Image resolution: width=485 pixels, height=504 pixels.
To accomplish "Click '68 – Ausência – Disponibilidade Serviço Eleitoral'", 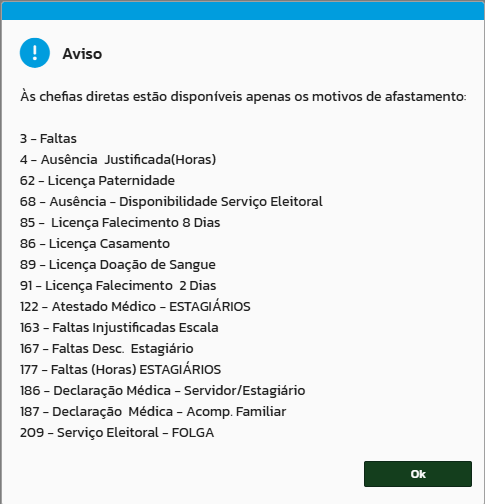I will coord(171,202).
